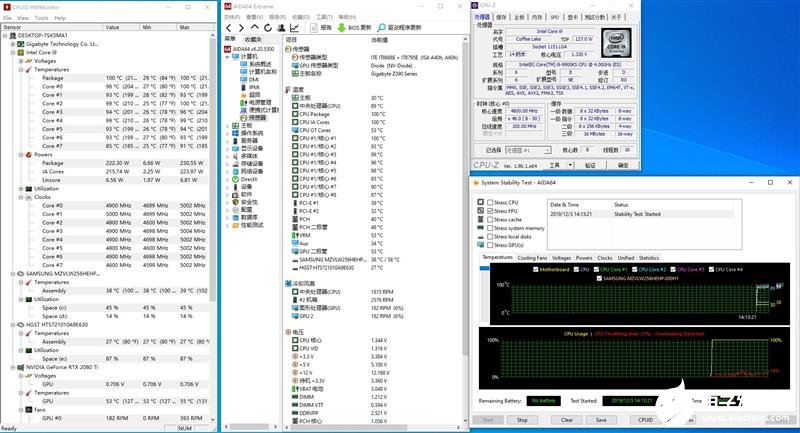
Task: Expand the Voltages node under Intel Core i9
Action: pyautogui.click(x=21, y=61)
